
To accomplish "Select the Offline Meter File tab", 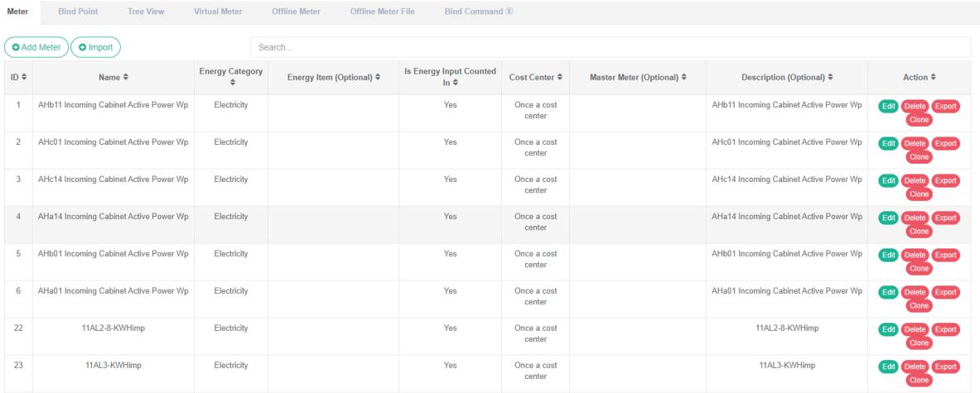I will [x=382, y=12].
